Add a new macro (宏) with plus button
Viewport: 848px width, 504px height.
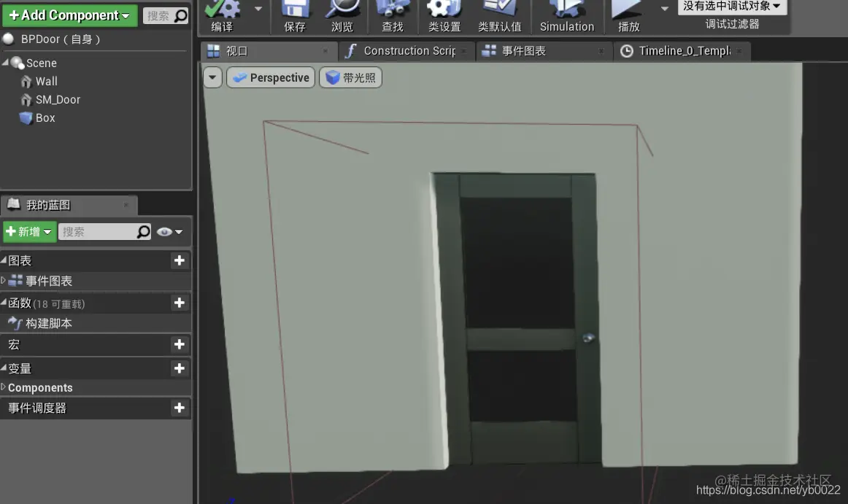[179, 344]
